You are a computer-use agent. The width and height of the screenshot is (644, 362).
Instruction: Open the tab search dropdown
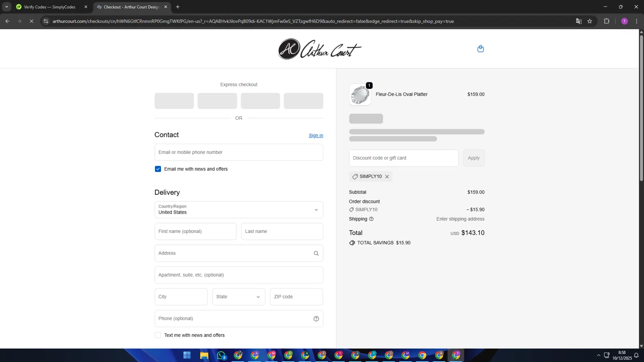[x=6, y=7]
